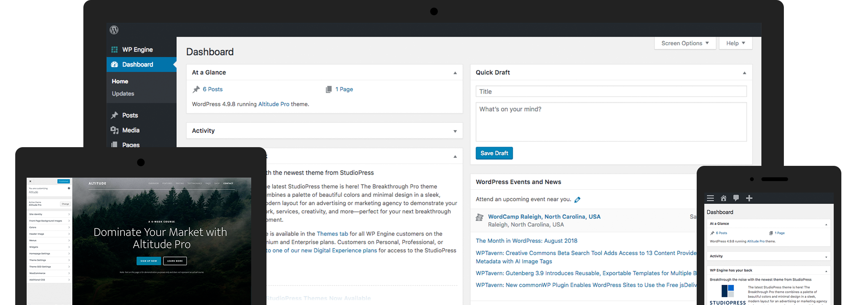Click the WP Engine grid icon in the laptop sidebar

tap(114, 50)
